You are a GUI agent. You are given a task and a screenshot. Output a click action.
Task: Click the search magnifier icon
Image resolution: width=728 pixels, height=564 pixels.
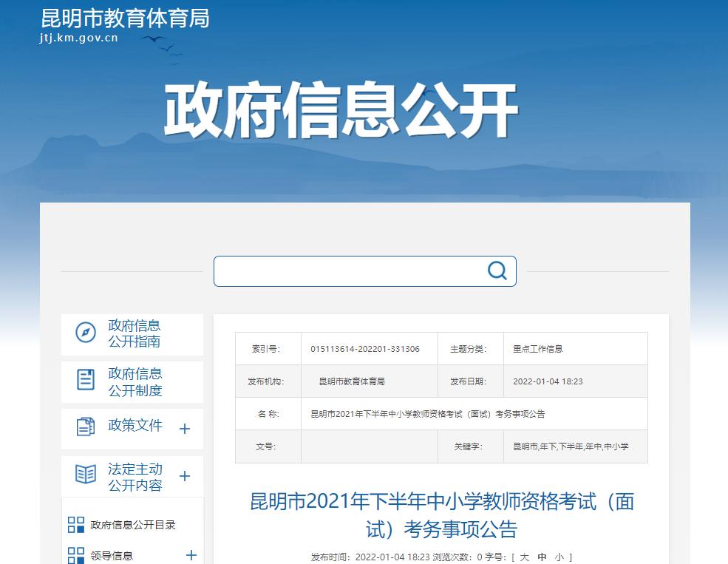pos(497,271)
